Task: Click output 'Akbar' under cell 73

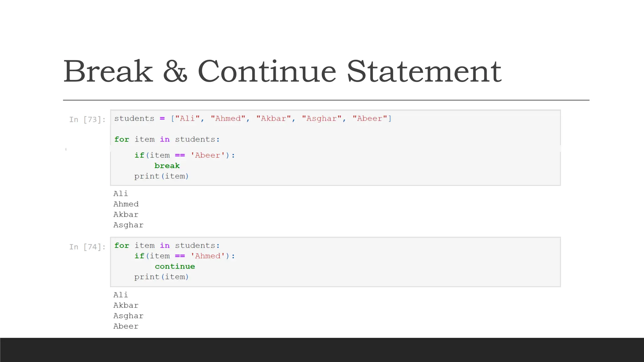Action: pyautogui.click(x=126, y=215)
